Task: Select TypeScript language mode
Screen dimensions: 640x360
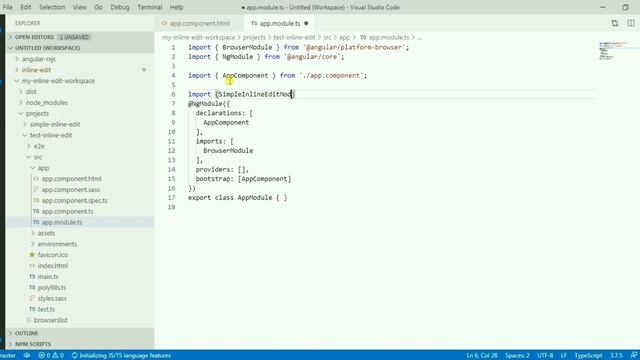Action: coord(588,356)
